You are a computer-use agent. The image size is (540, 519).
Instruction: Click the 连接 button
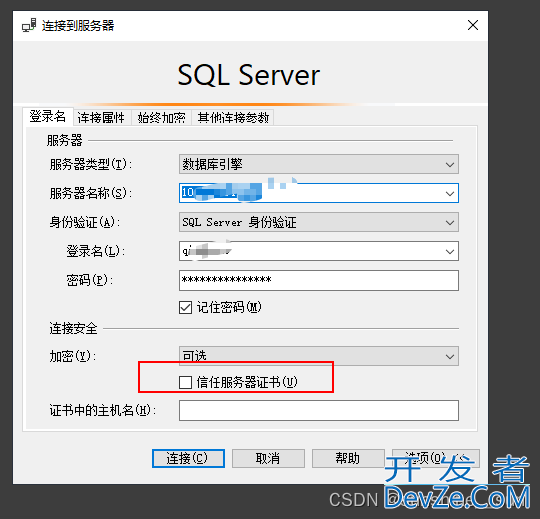point(188,458)
